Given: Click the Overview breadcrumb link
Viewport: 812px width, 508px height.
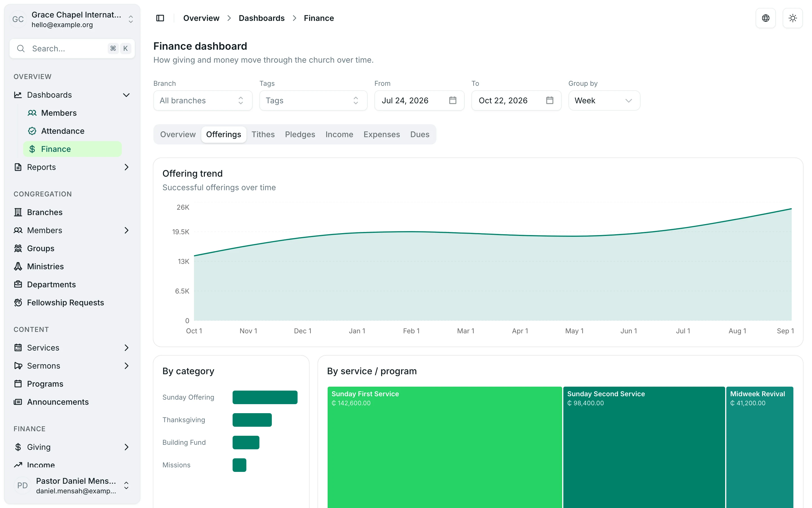Looking at the screenshot, I should [x=201, y=18].
